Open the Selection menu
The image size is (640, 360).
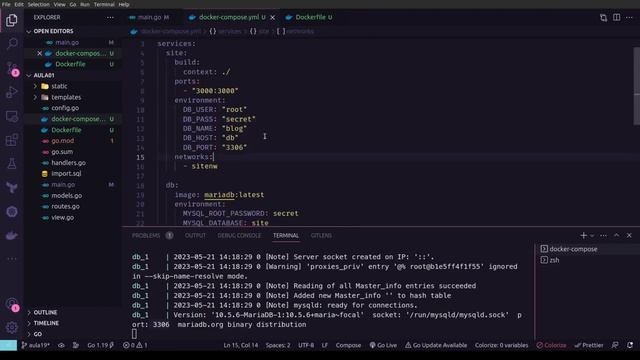point(38,4)
